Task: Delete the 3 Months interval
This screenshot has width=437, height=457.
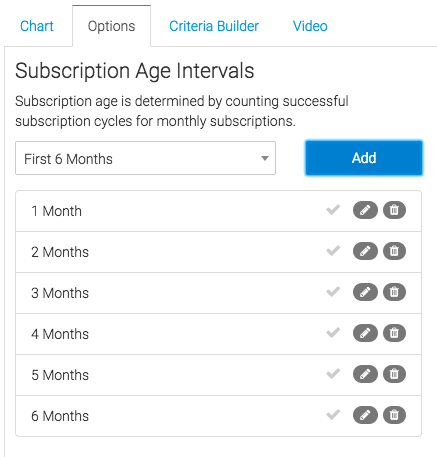Action: pos(394,292)
